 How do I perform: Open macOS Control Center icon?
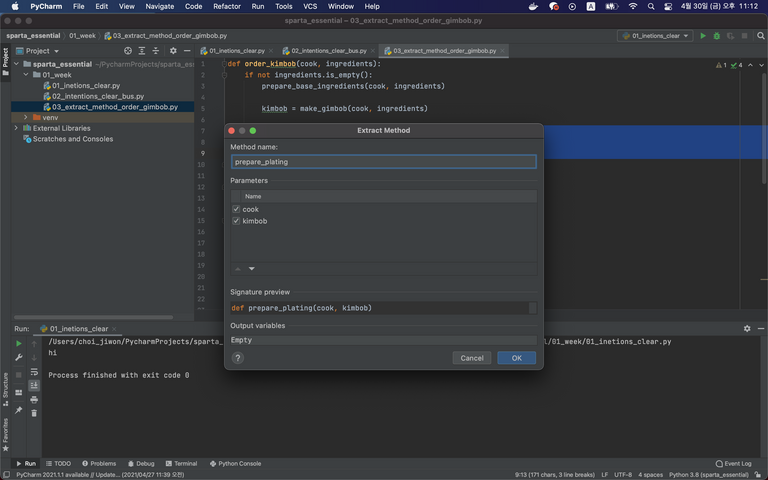tap(668, 6)
